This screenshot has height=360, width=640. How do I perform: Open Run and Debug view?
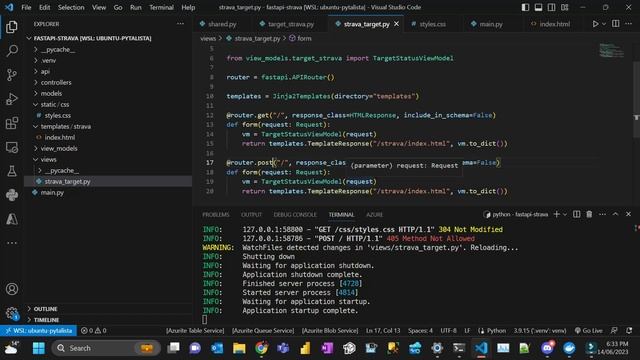(x=12, y=99)
